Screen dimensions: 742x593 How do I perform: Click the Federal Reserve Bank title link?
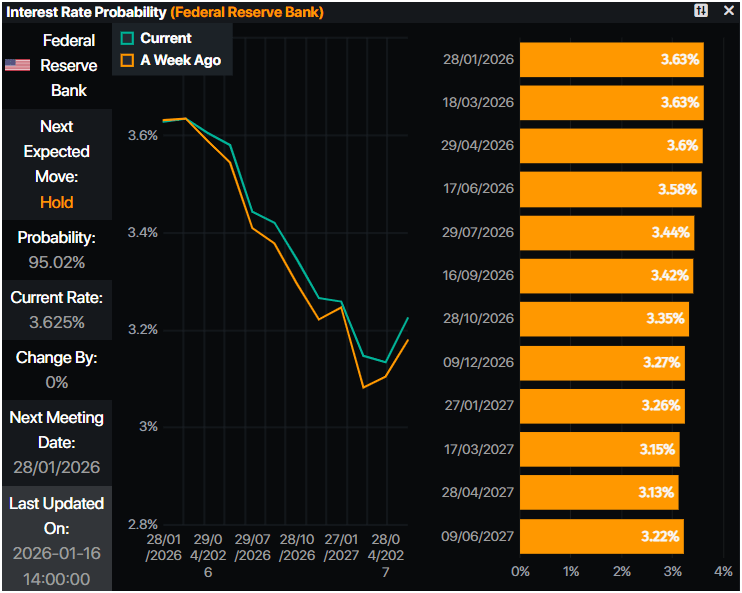tap(246, 12)
